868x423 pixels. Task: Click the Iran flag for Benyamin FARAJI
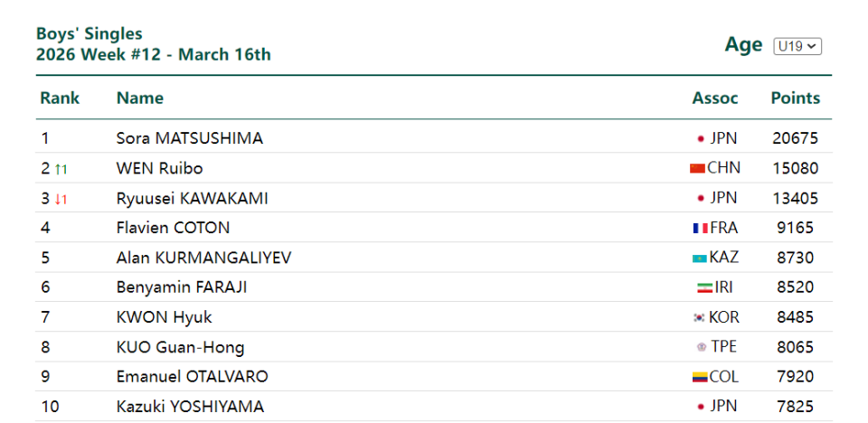704,288
